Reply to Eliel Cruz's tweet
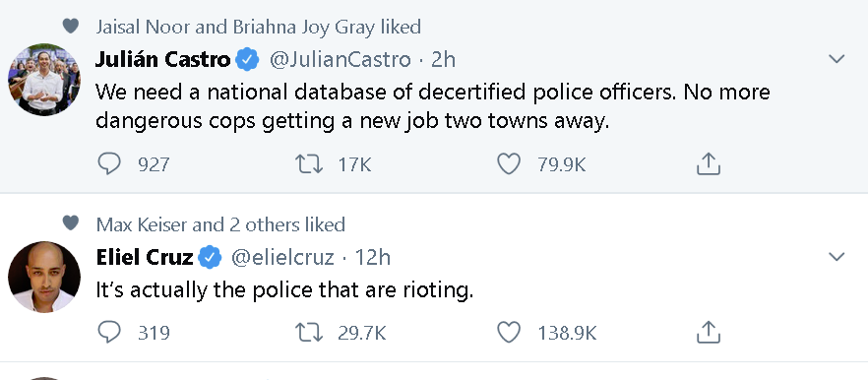The height and width of the screenshot is (380, 868). pos(109,333)
